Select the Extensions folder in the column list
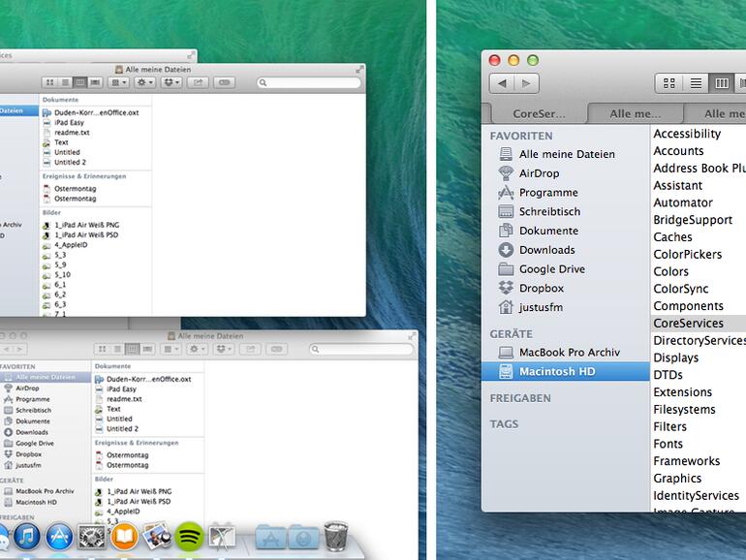 tap(699, 392)
